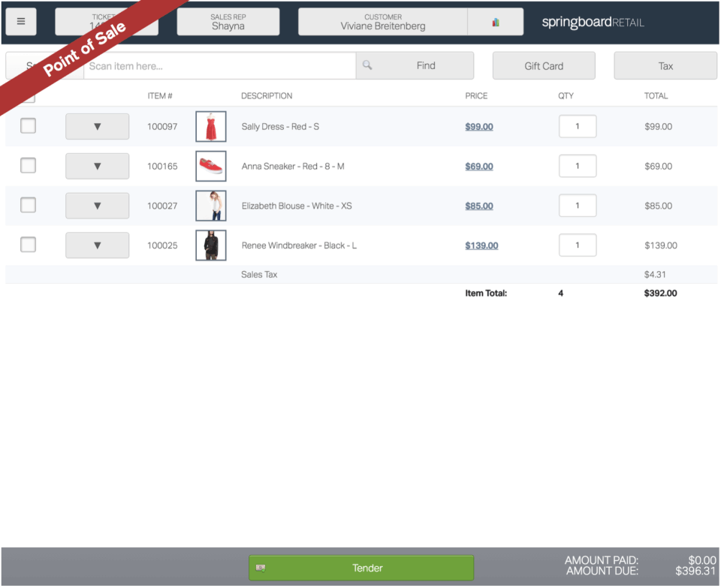Expand the Renee Windbreaker row dropdown

click(x=97, y=245)
